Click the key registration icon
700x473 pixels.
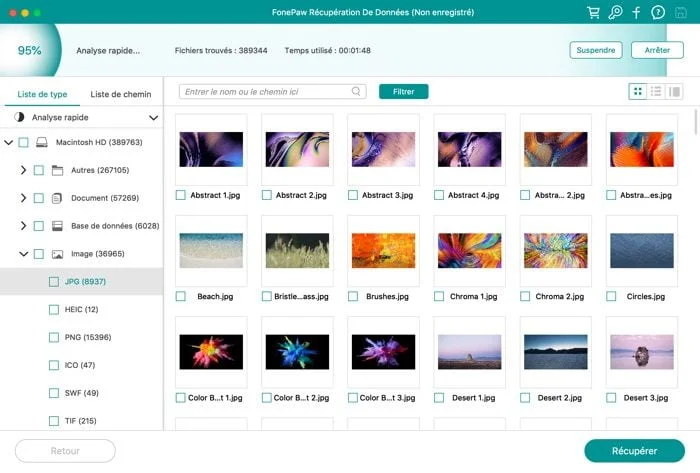click(615, 12)
